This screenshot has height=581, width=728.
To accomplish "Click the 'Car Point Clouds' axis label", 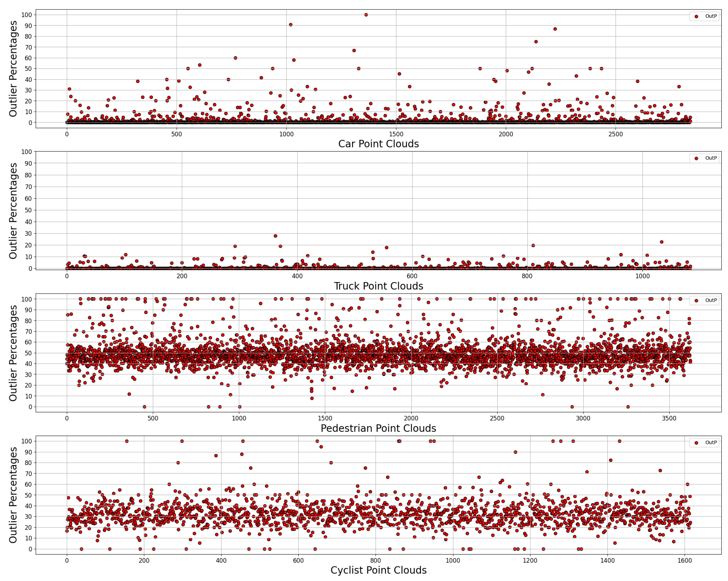I will pyautogui.click(x=379, y=144).
